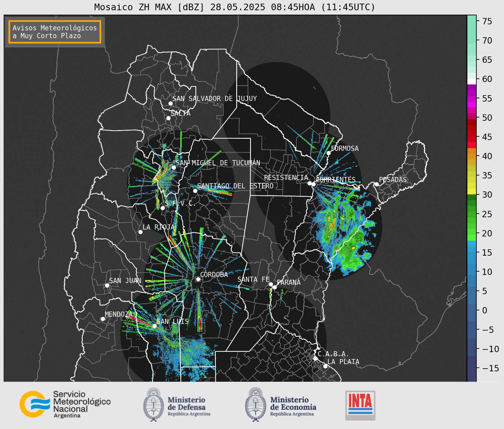Click the Ministerio de Defensa logo
Screen dimensions: 504x429
pos(177,404)
